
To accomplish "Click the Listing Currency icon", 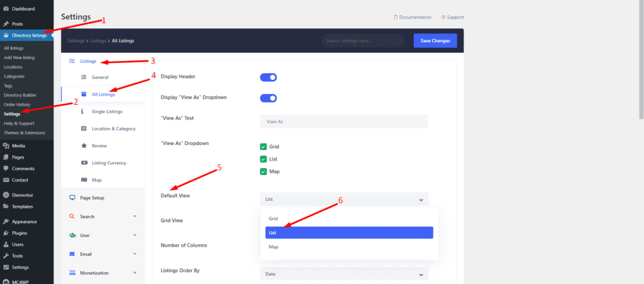I will (84, 162).
